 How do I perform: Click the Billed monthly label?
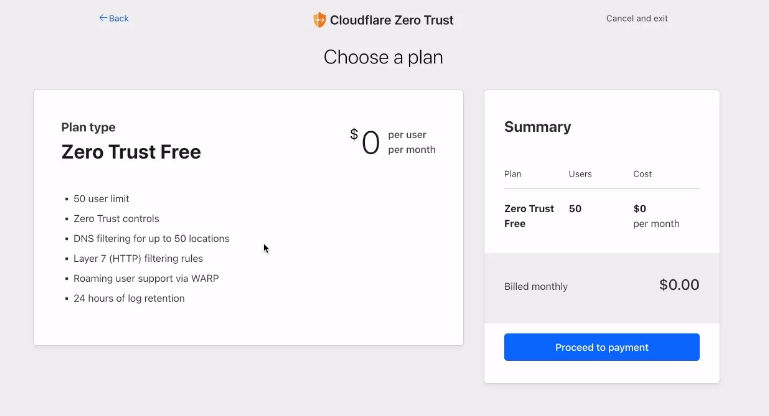[x=536, y=287]
